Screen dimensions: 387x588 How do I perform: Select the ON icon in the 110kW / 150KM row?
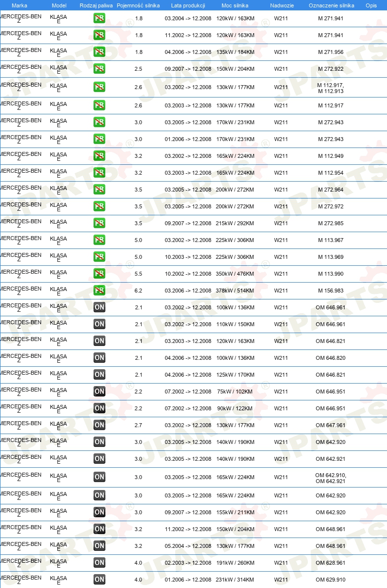click(99, 324)
